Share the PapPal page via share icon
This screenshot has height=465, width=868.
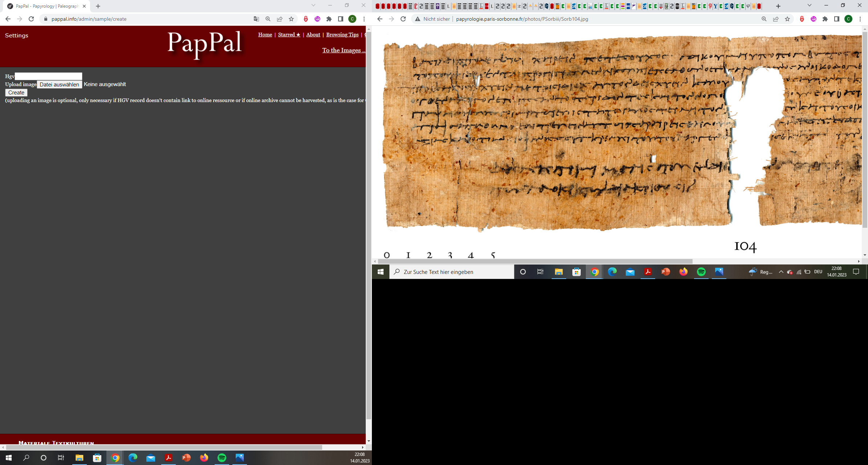click(280, 19)
